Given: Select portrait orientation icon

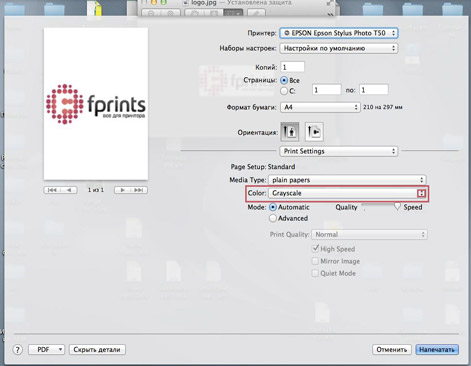Looking at the screenshot, I should [289, 132].
